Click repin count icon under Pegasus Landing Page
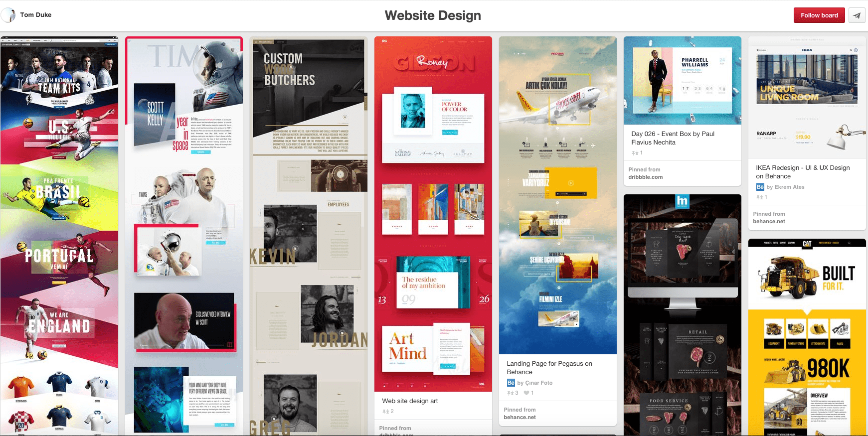This screenshot has width=868, height=436. point(510,393)
